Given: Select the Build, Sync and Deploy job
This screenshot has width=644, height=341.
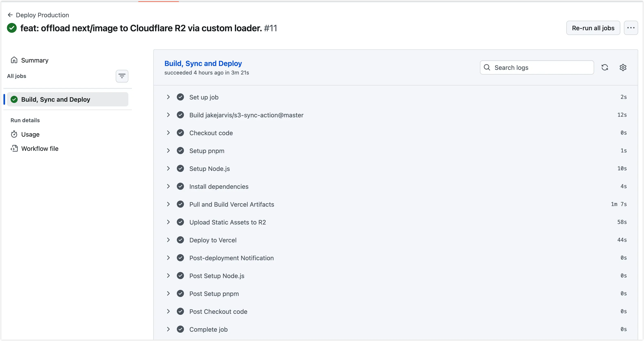Looking at the screenshot, I should coord(56,99).
